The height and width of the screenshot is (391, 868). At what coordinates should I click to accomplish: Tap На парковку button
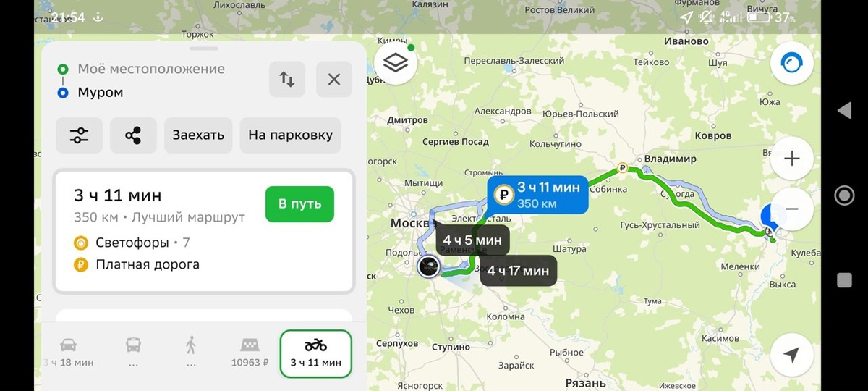coord(290,135)
